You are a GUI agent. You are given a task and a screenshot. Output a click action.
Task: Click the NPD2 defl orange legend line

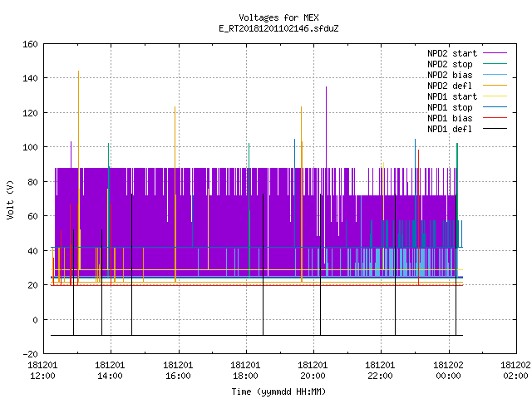pos(495,86)
